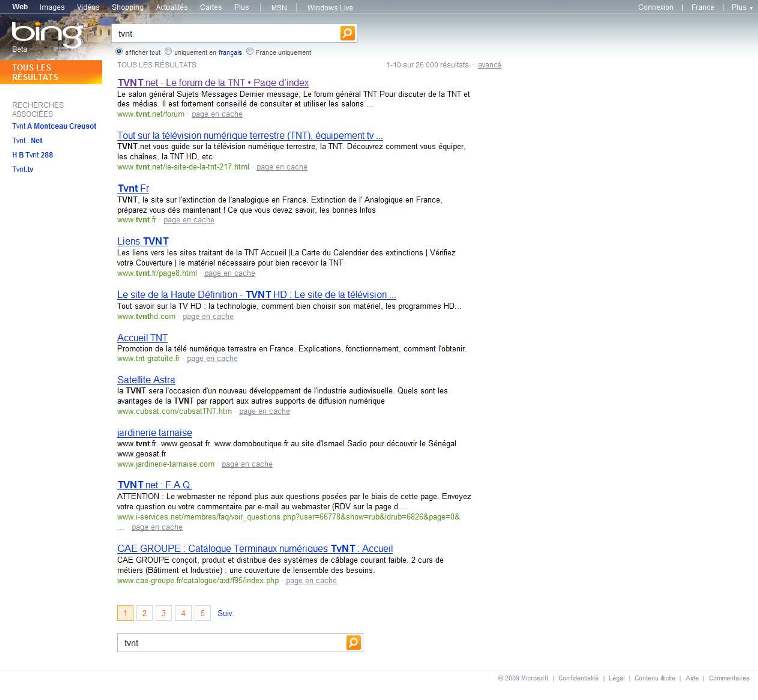The width and height of the screenshot is (758, 700).
Task: Open the Aide footer link
Action: point(692,678)
